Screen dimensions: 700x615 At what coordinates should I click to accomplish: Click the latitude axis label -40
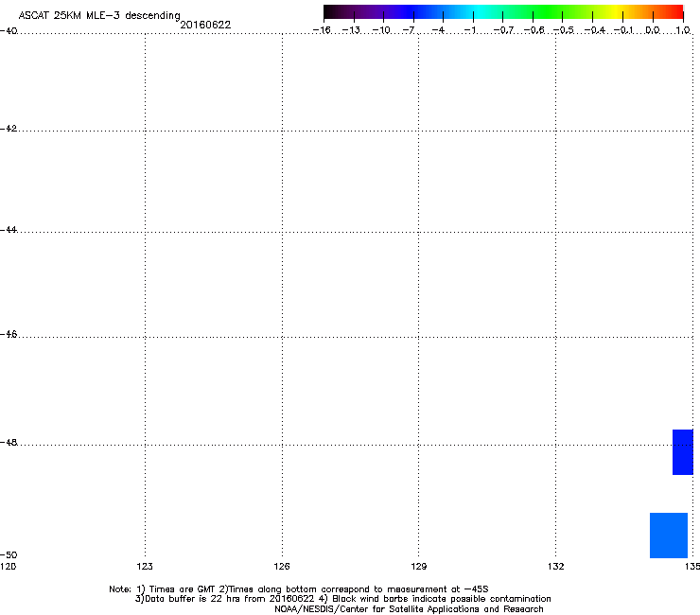(x=9, y=31)
